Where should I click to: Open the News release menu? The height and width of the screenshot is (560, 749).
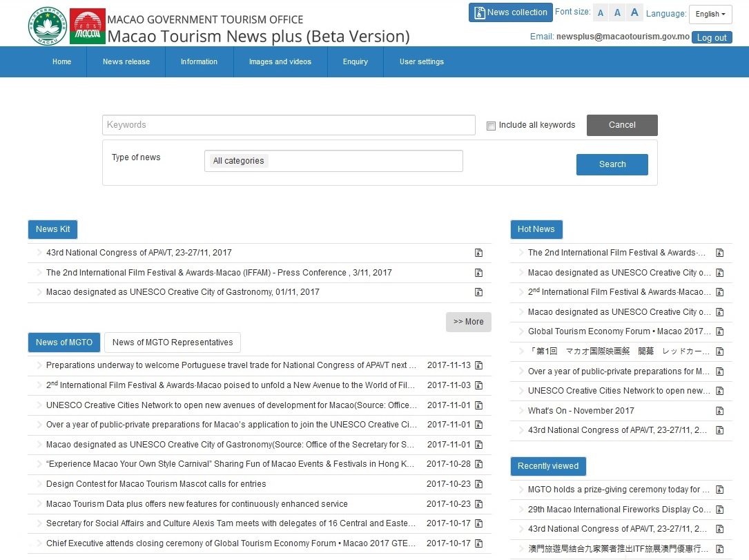click(x=126, y=61)
